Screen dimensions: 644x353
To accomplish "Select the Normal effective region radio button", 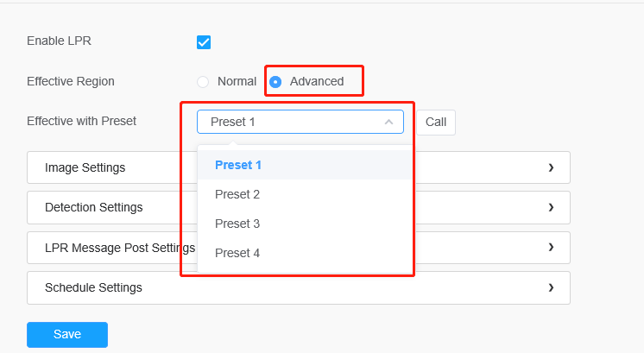I will click(203, 82).
